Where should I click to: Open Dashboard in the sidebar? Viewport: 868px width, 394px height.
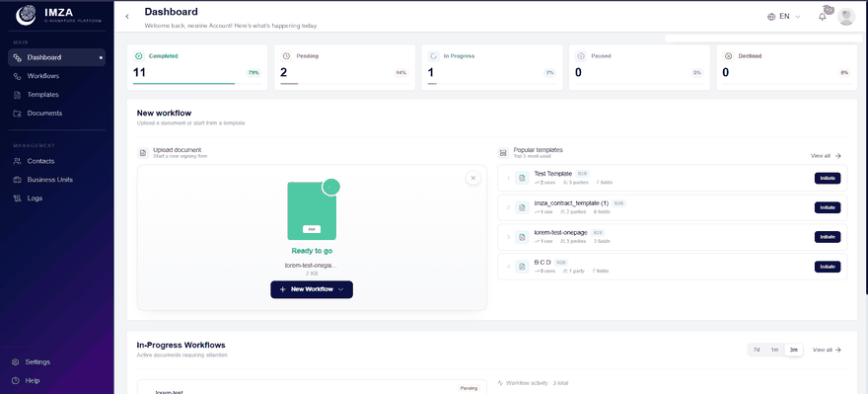(x=56, y=57)
